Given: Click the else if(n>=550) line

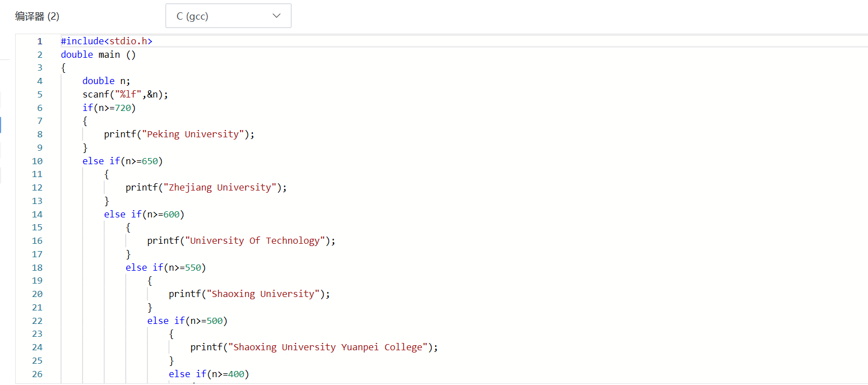Looking at the screenshot, I should pos(166,267).
